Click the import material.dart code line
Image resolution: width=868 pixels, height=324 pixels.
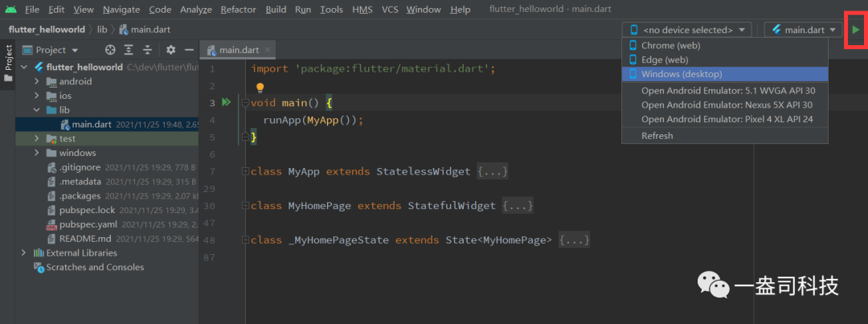pyautogui.click(x=373, y=68)
